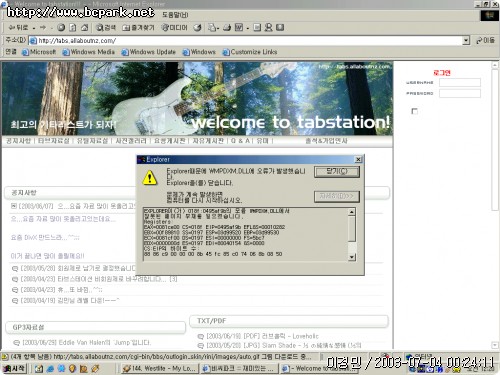This screenshot has width=500, height=375.
Task: Open Q & A in site navigation
Action: point(240,141)
